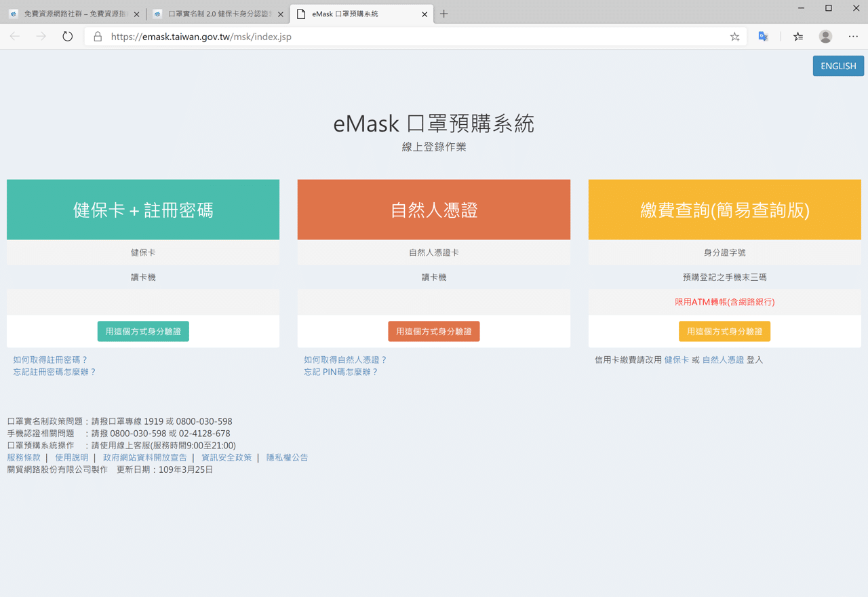Close the 免費資源網路社群 tab
The width and height of the screenshot is (868, 597).
point(136,14)
